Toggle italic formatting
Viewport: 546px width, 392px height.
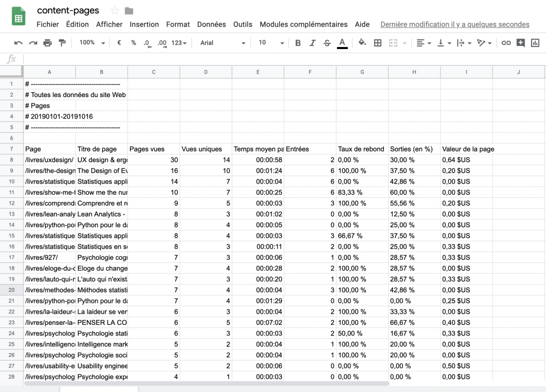[312, 43]
